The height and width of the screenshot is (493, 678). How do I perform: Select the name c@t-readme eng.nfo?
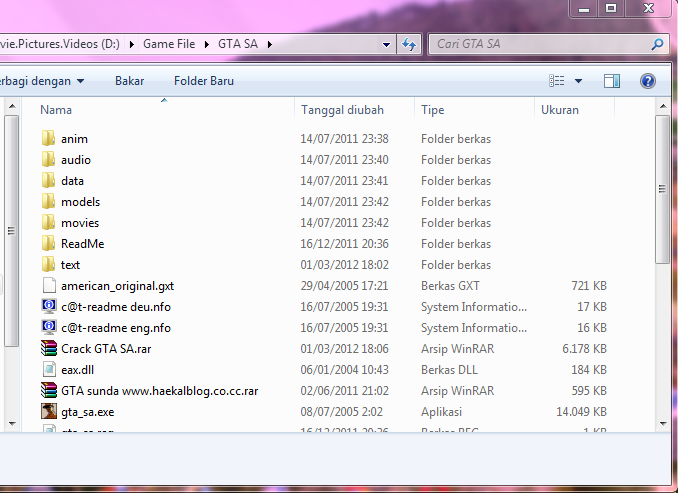116,328
